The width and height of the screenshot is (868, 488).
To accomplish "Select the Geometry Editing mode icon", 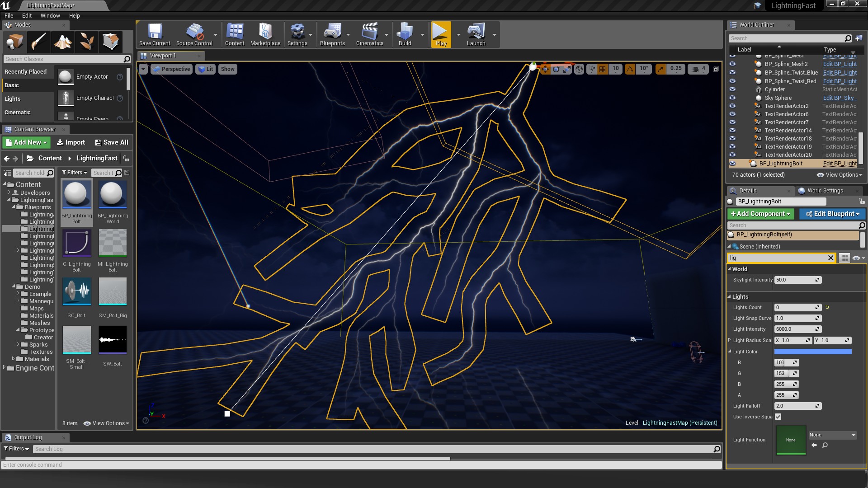I will click(x=110, y=42).
